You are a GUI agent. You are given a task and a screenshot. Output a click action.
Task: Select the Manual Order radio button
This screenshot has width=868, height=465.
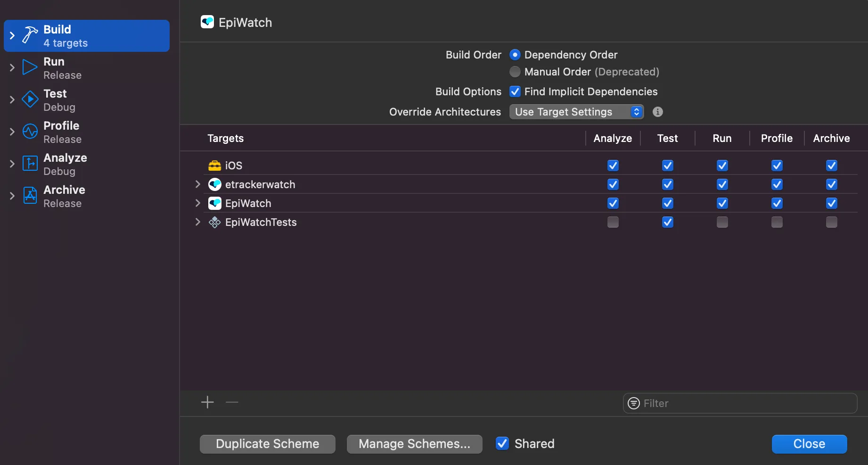point(515,72)
